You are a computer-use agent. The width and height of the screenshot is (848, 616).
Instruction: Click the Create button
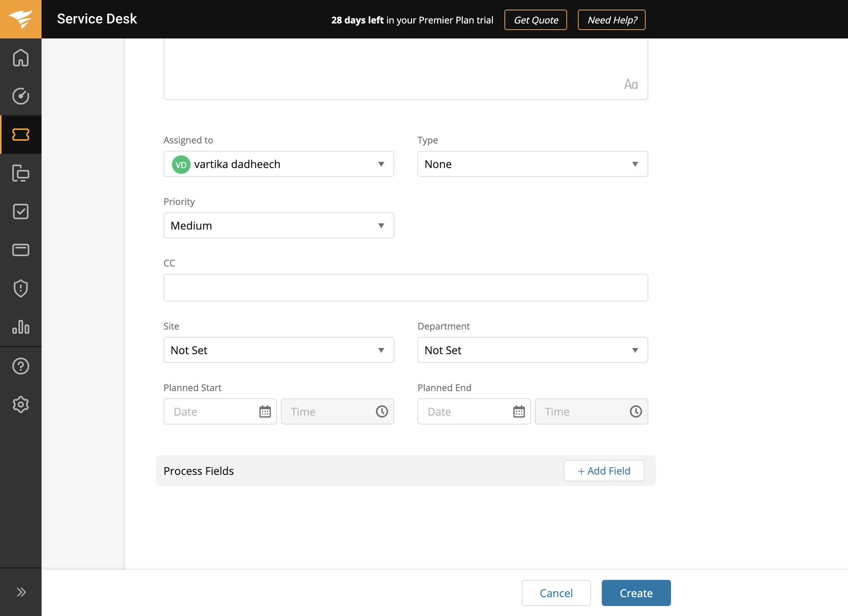[x=636, y=593]
